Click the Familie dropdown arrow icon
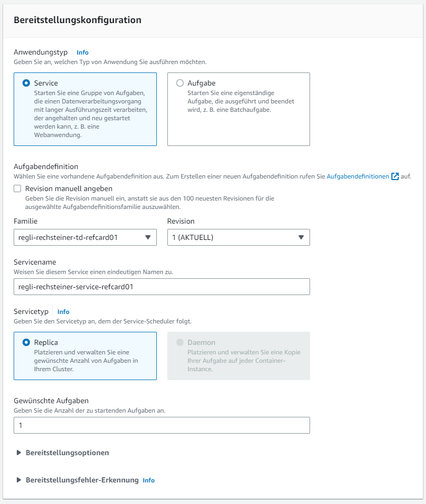 pos(148,237)
